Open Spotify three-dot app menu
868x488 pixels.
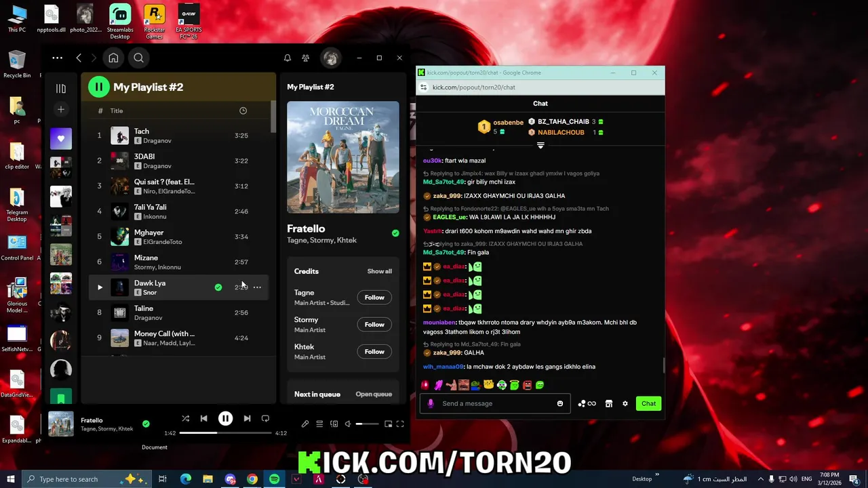click(x=58, y=58)
